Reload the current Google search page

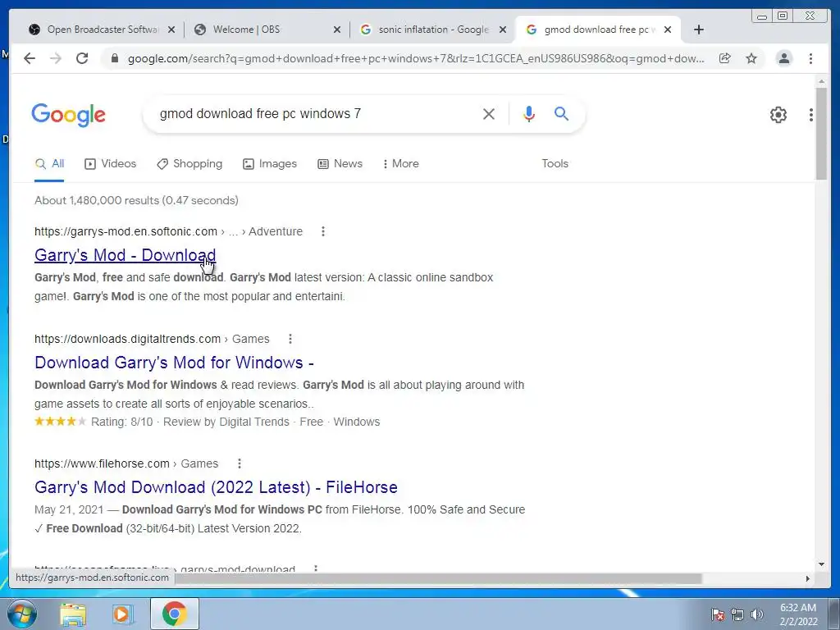[x=82, y=58]
